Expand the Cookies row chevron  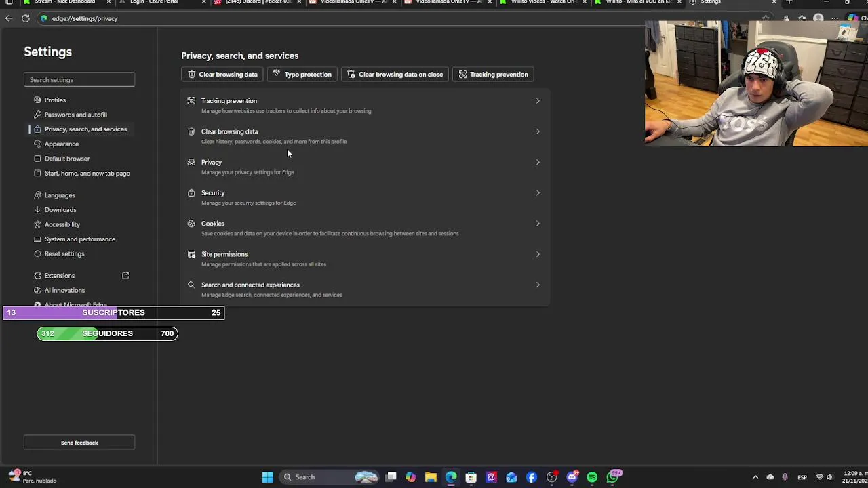pyautogui.click(x=538, y=224)
